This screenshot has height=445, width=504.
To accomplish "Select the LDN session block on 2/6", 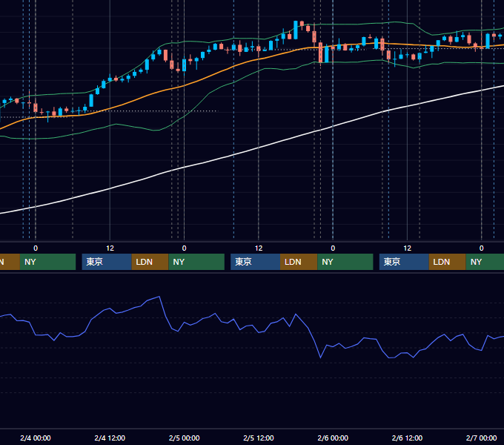I will coord(448,262).
